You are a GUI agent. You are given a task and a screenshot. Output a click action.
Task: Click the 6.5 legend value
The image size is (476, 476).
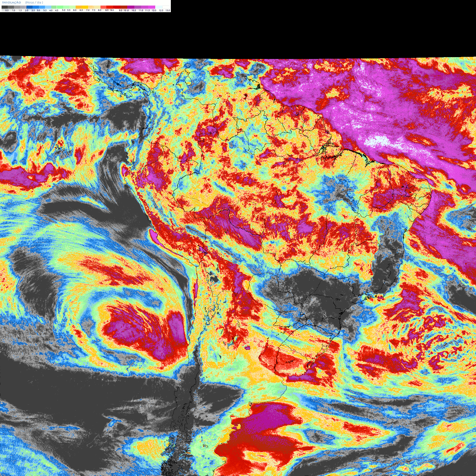[x=81, y=10]
